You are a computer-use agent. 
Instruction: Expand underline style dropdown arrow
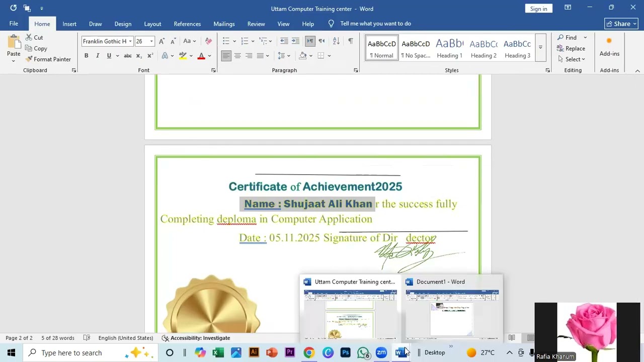[x=117, y=56]
